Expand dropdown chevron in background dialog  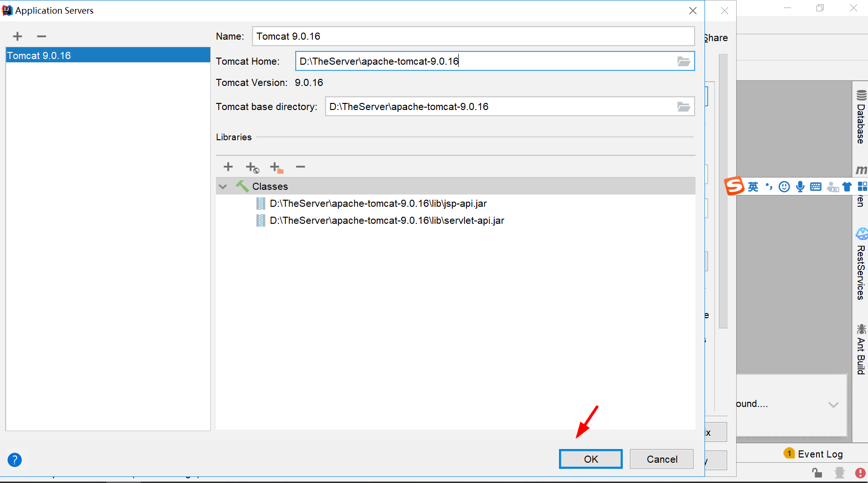[834, 405]
